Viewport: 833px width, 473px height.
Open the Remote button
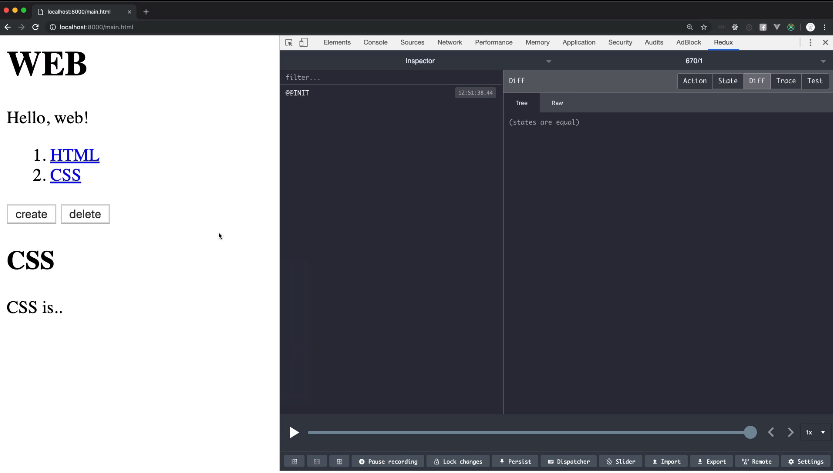coord(756,461)
